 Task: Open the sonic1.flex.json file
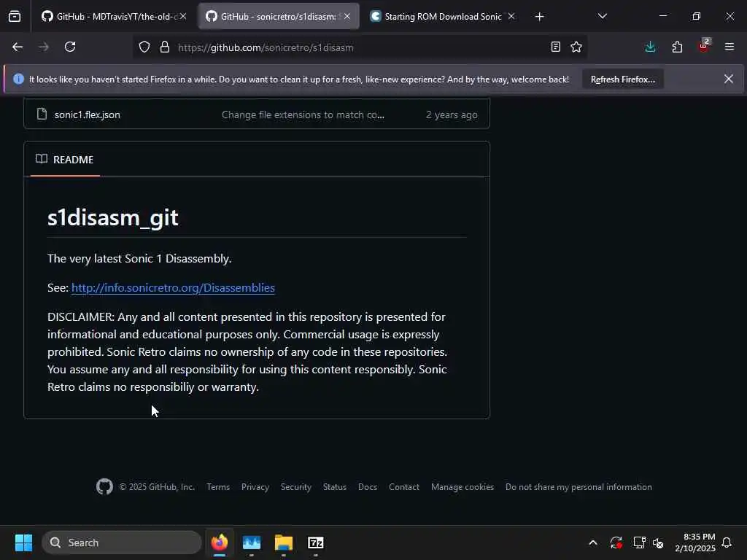(x=88, y=114)
